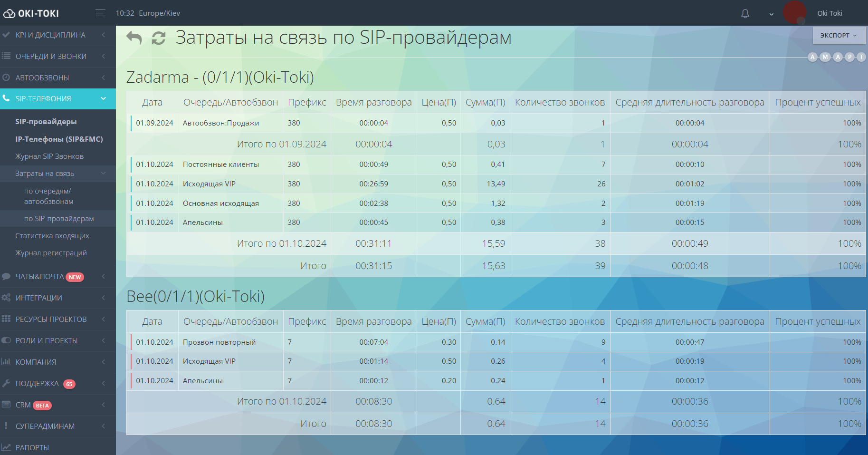Screen dimensions: 868x455
Task: Click the CRM card icon
Action: point(6,405)
